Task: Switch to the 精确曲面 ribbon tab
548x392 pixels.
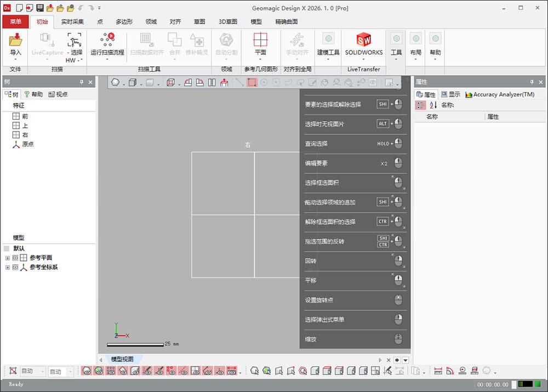Action: pos(287,22)
